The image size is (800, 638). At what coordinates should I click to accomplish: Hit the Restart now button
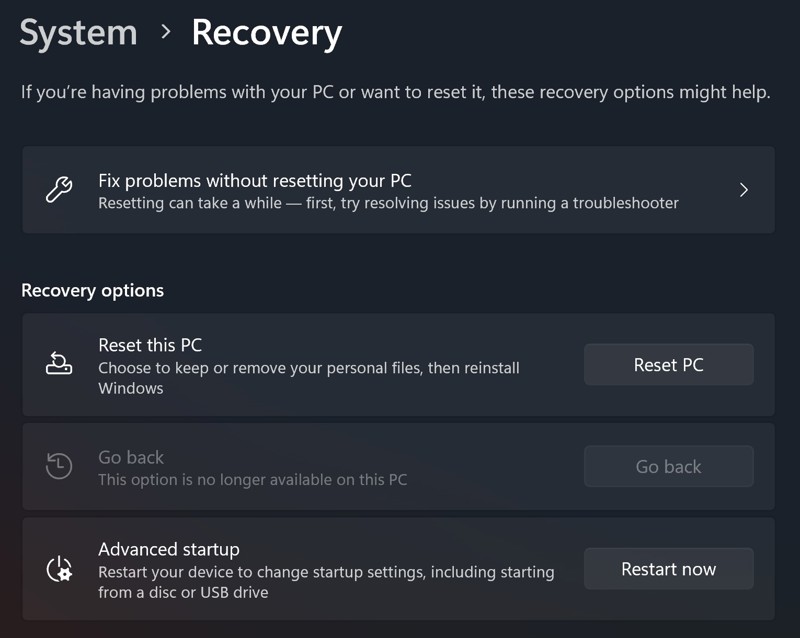coord(668,569)
